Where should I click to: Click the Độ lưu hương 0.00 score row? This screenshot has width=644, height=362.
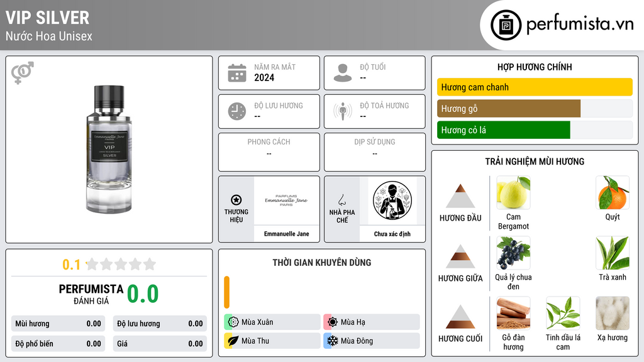pyautogui.click(x=160, y=324)
